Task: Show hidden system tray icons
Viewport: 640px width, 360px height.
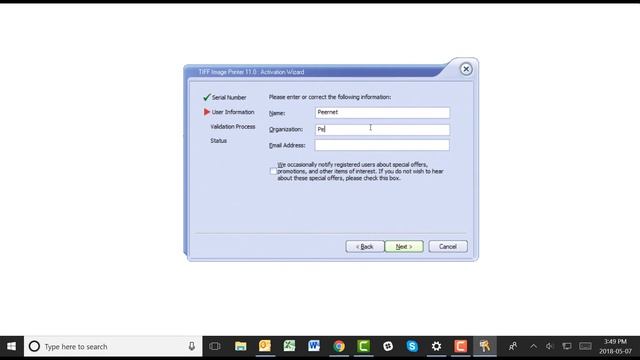Action: click(x=533, y=347)
